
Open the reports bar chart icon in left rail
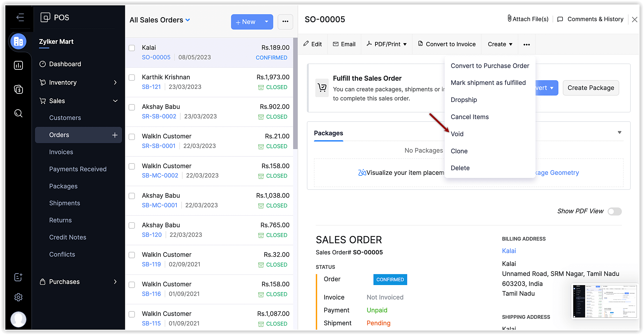point(18,65)
